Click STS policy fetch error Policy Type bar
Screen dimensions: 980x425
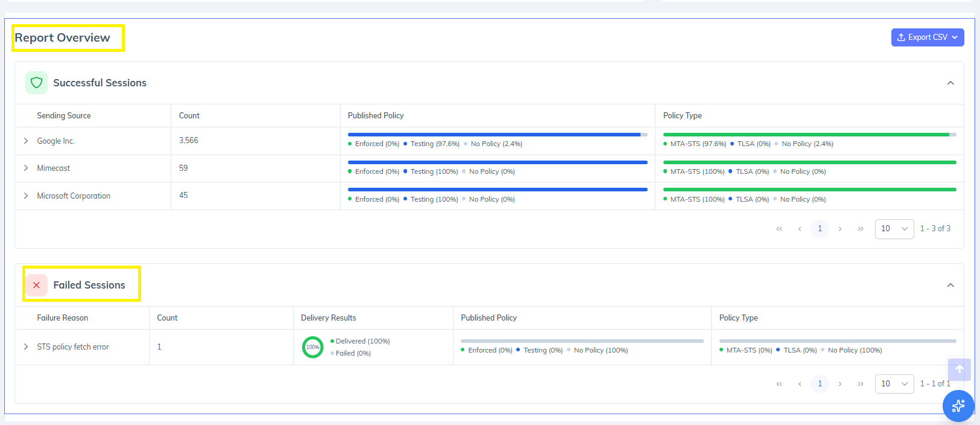838,341
